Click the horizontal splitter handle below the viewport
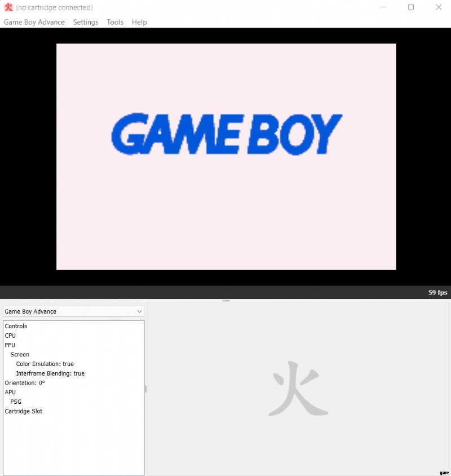 pyautogui.click(x=225, y=301)
